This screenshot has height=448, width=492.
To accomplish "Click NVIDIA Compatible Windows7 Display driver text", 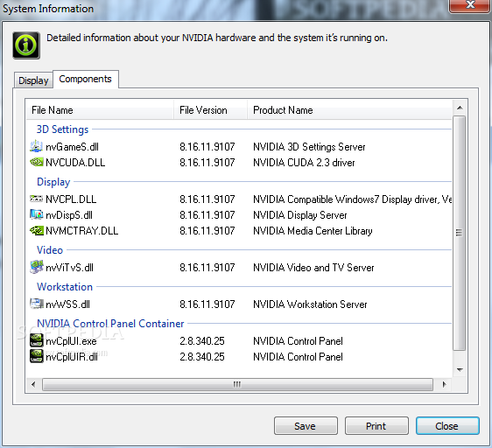I will 352,199.
